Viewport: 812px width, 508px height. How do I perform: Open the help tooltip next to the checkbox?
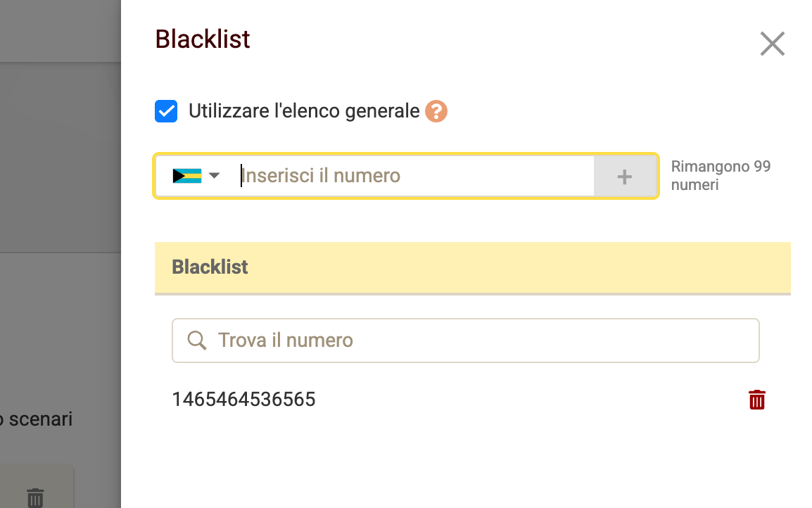point(435,110)
